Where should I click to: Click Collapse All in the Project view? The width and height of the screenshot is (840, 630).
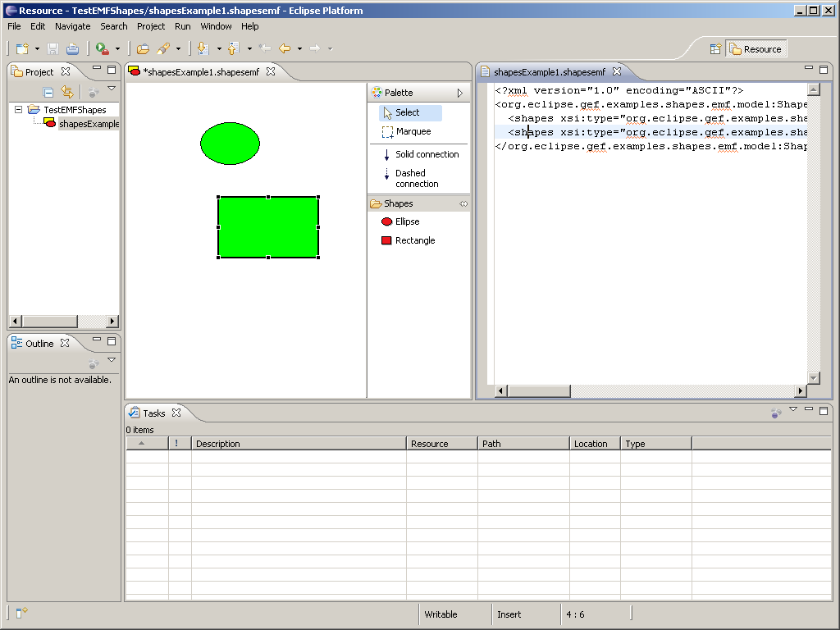48,93
